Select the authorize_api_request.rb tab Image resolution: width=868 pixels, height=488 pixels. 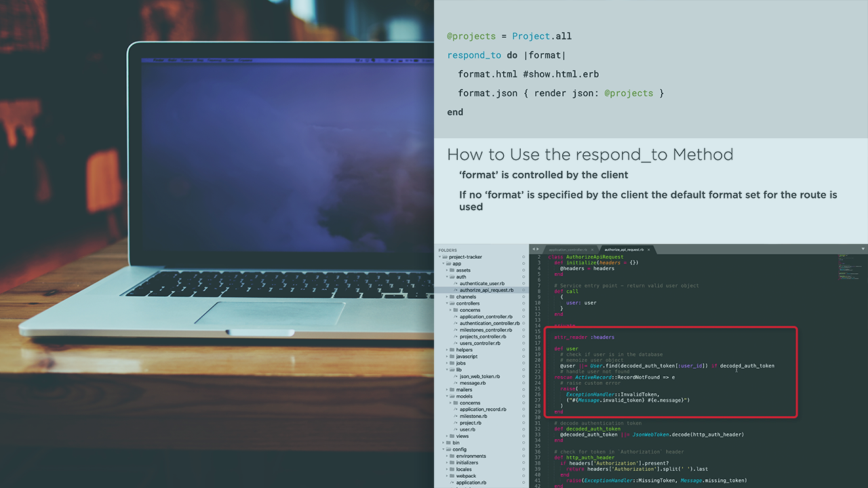pos(624,249)
